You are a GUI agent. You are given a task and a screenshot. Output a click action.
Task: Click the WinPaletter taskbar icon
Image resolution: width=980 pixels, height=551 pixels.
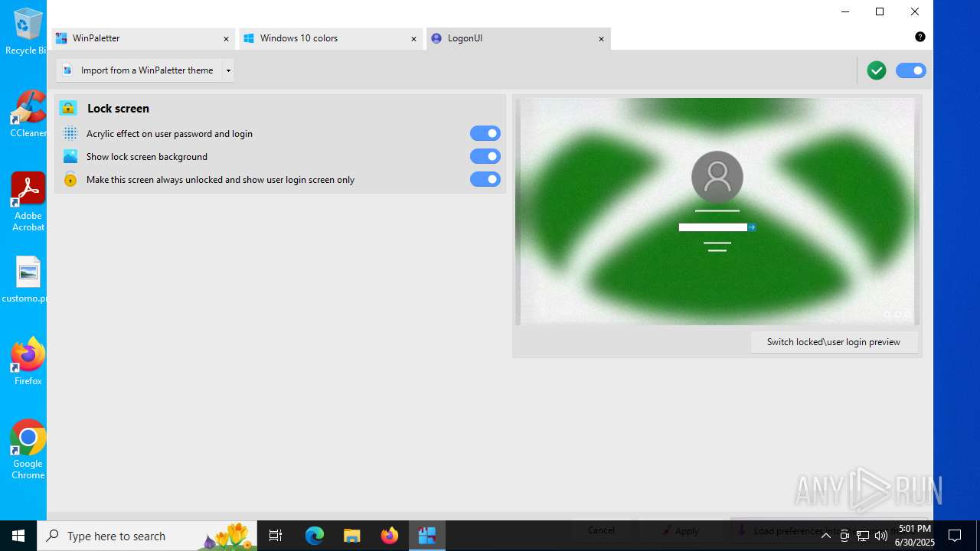[426, 536]
